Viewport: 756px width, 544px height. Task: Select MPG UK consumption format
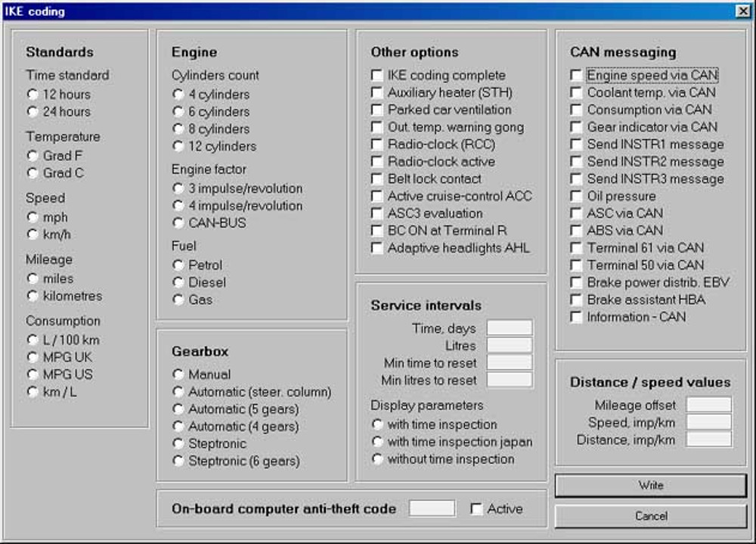click(31, 357)
